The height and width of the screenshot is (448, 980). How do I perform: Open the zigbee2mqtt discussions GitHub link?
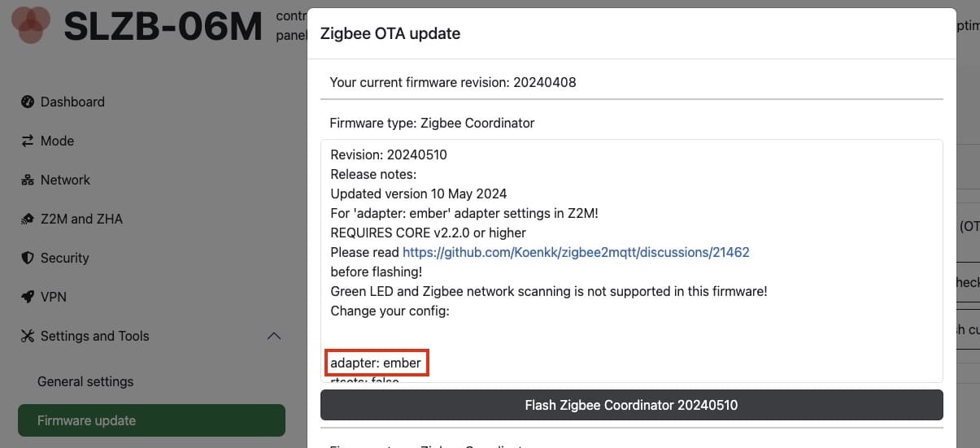(576, 252)
